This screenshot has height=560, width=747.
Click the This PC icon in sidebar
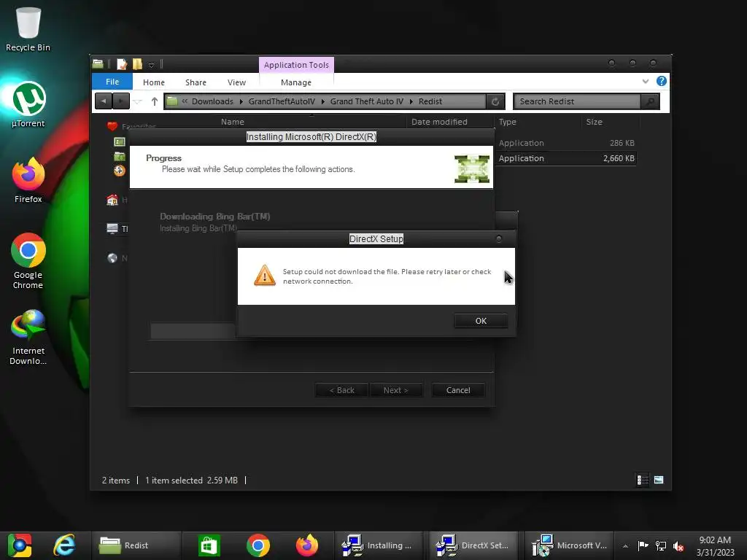(112, 228)
